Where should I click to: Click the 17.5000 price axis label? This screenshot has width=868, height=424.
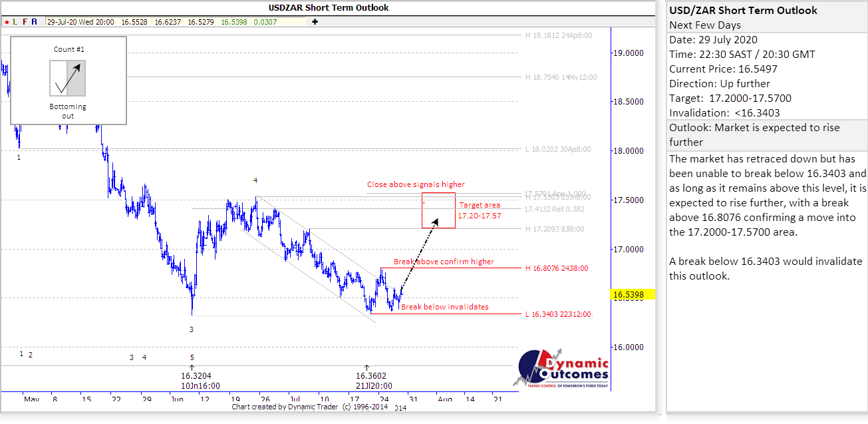pyautogui.click(x=629, y=200)
